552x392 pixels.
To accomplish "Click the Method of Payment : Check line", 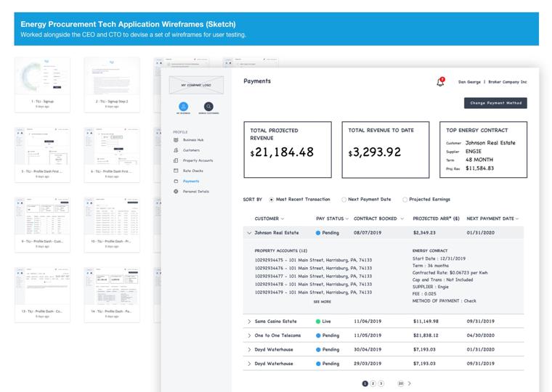I will [445, 301].
